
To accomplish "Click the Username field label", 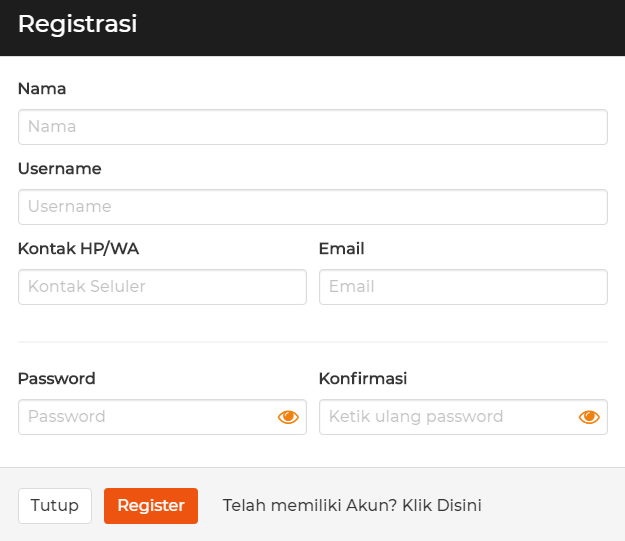I will (x=60, y=168).
